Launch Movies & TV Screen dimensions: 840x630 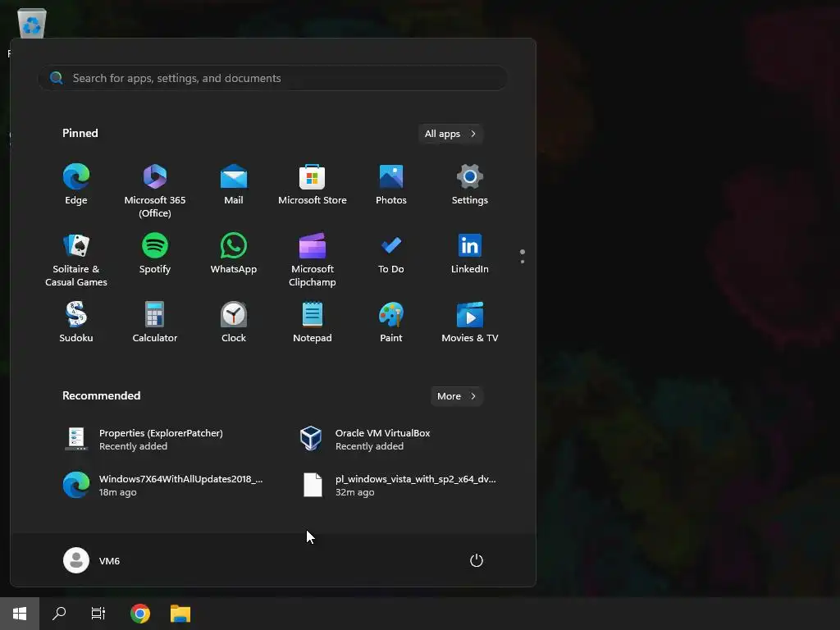pyautogui.click(x=470, y=322)
